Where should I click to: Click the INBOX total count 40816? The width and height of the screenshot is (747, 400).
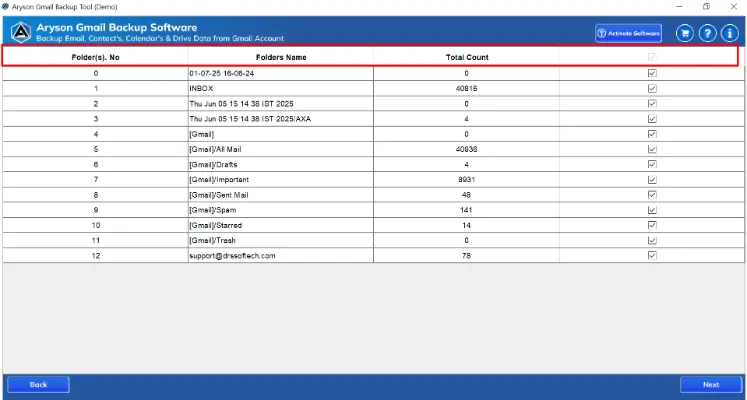point(466,89)
